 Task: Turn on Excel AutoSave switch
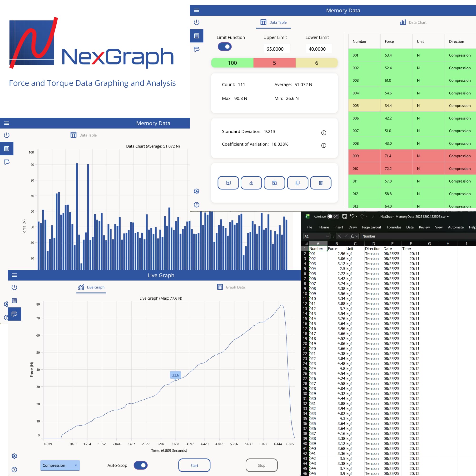pos(333,217)
